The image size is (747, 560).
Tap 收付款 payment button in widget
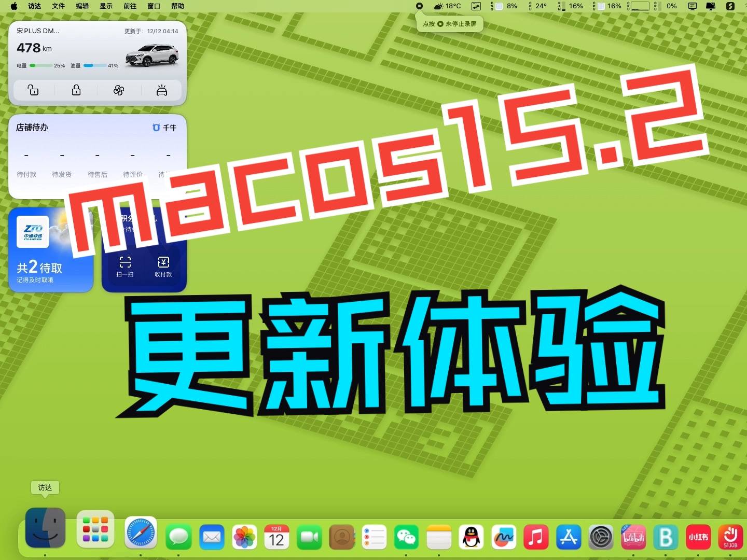pyautogui.click(x=163, y=267)
